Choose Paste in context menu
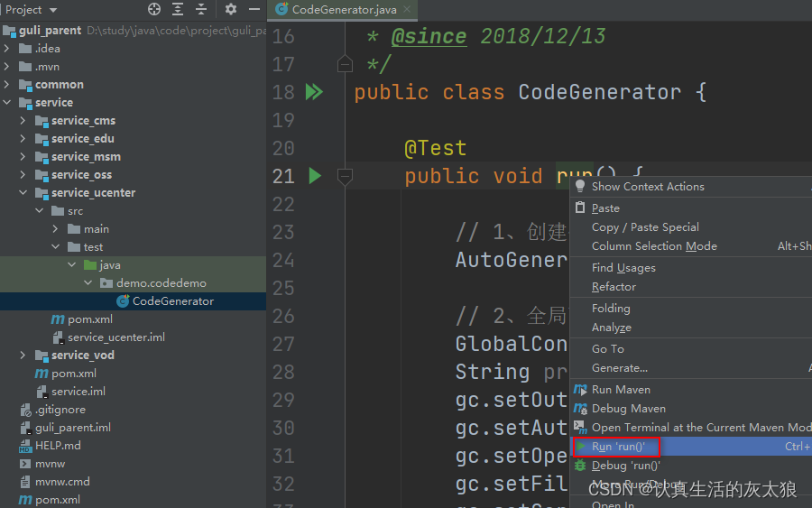812x508 pixels. [691, 208]
